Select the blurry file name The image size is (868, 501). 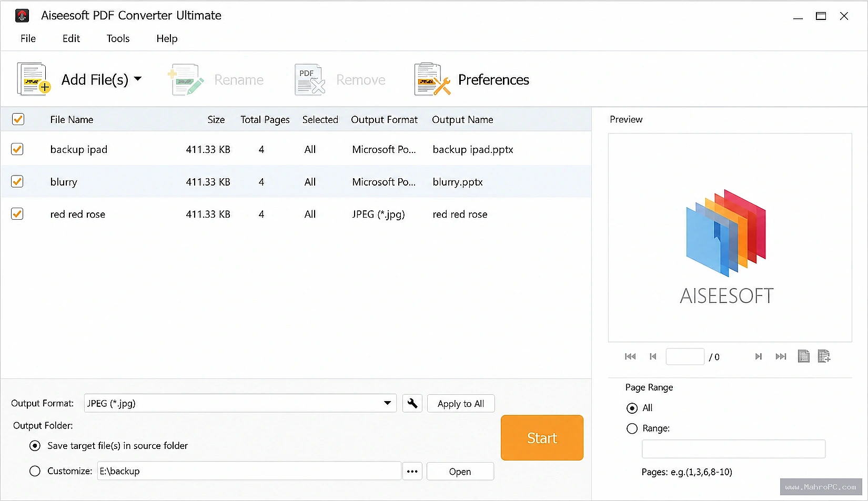(x=64, y=182)
